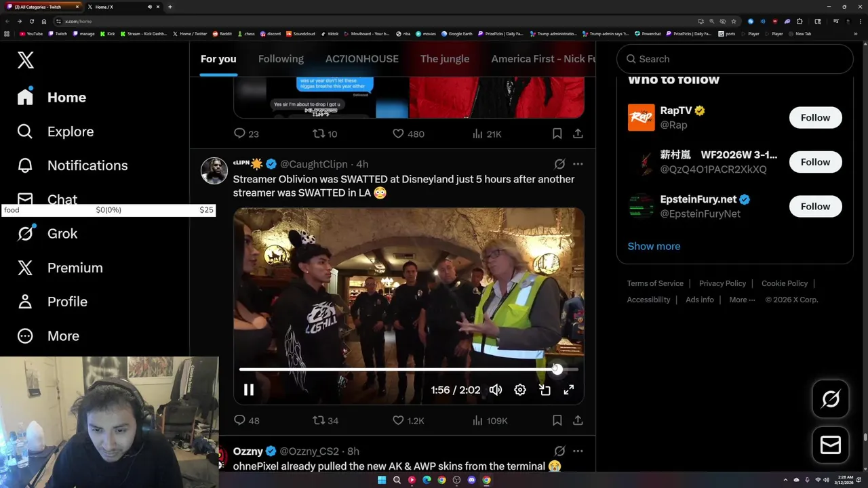
Task: Open the Reddit bookmark
Action: [x=222, y=33]
